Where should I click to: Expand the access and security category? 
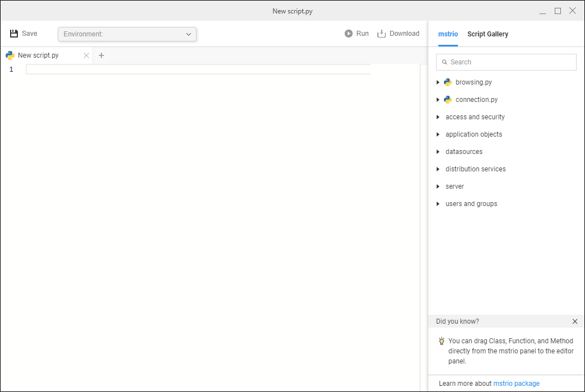[438, 117]
